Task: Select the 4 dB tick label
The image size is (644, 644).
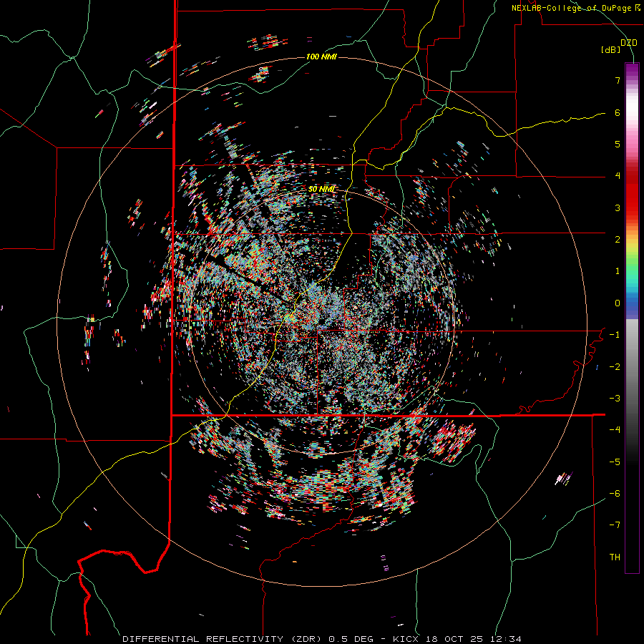Action: [x=618, y=176]
